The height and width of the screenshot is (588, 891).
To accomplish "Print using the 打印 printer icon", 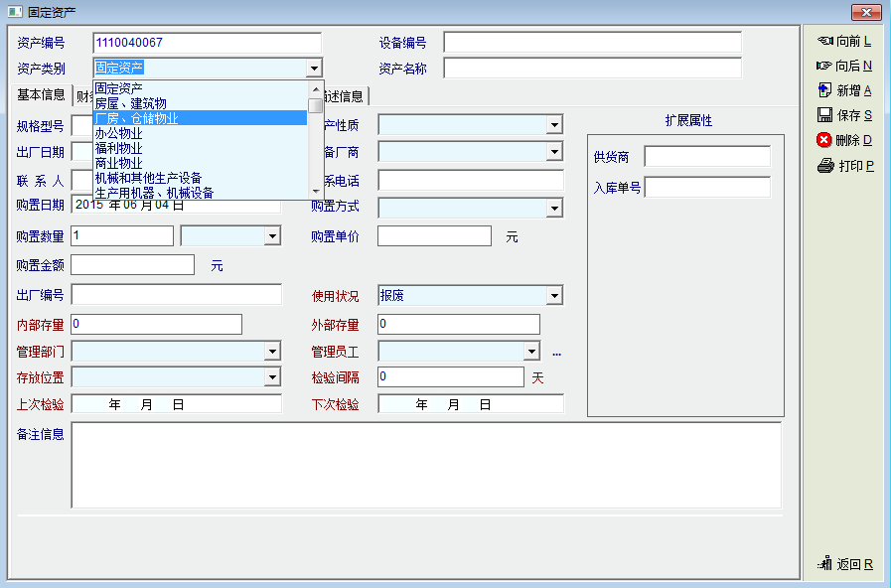I will 824,166.
